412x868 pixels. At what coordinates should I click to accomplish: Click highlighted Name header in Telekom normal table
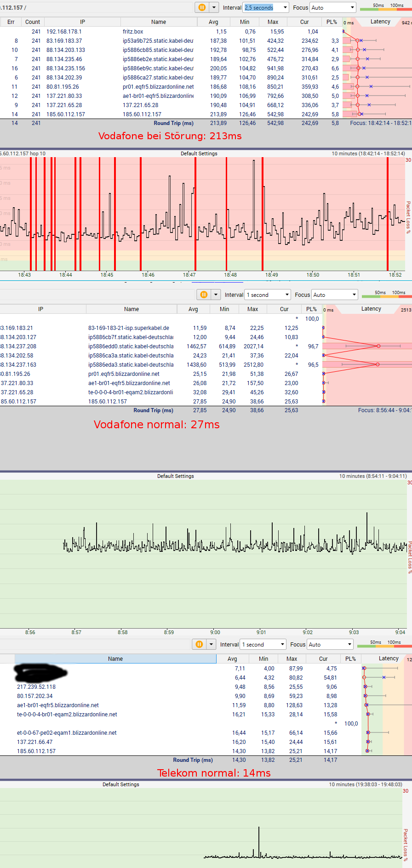point(115,659)
